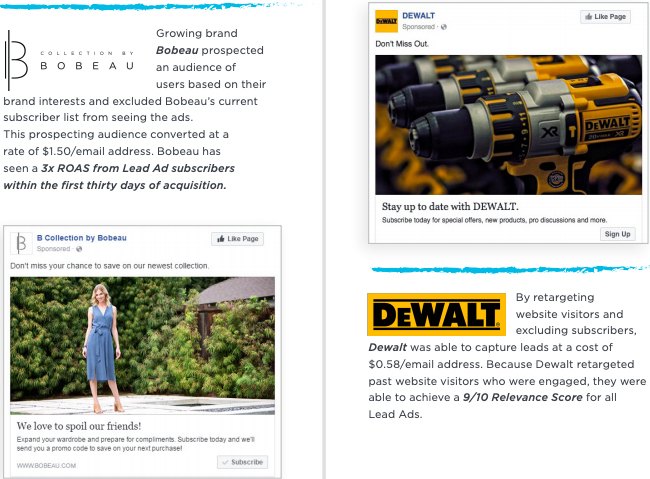Click the Bobeau ad profile logo icon
This screenshot has width=650, height=479.
(21, 243)
